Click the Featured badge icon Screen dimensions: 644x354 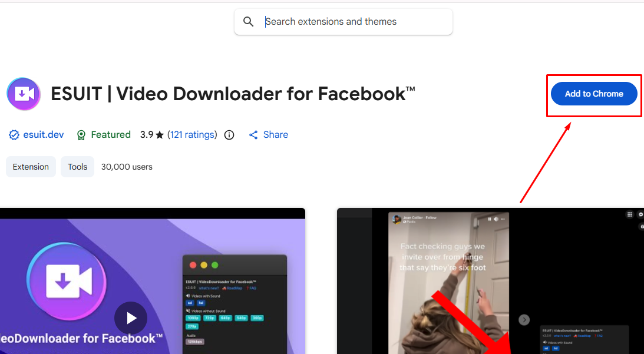click(x=81, y=134)
